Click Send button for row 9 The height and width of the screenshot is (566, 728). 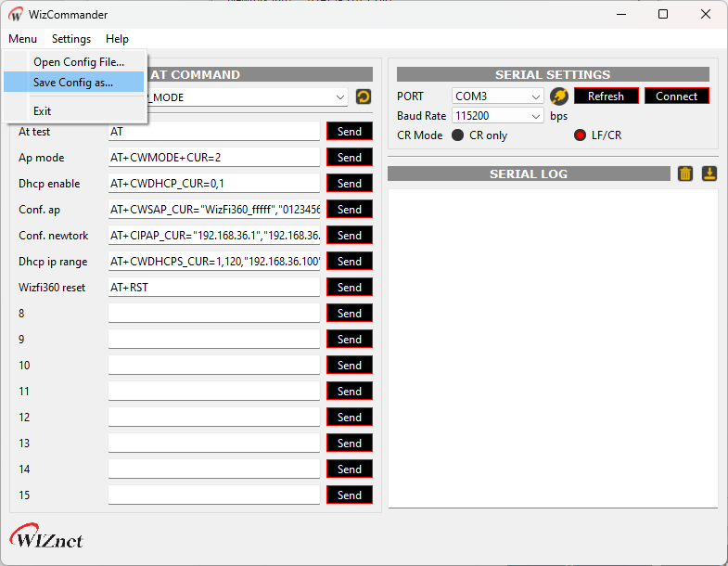point(349,340)
